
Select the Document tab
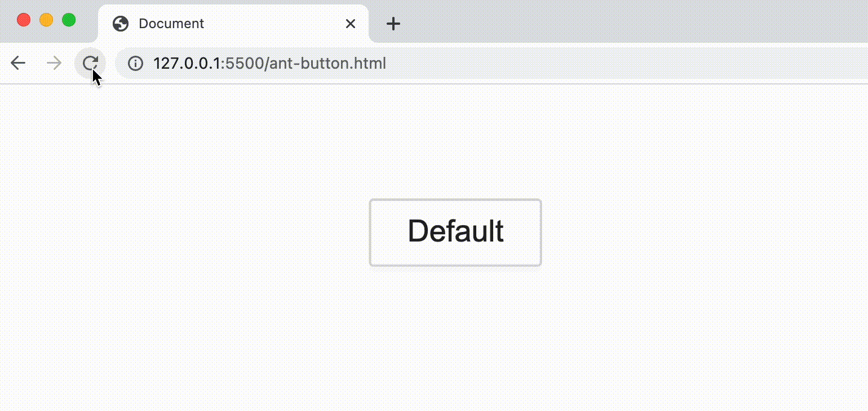click(233, 24)
